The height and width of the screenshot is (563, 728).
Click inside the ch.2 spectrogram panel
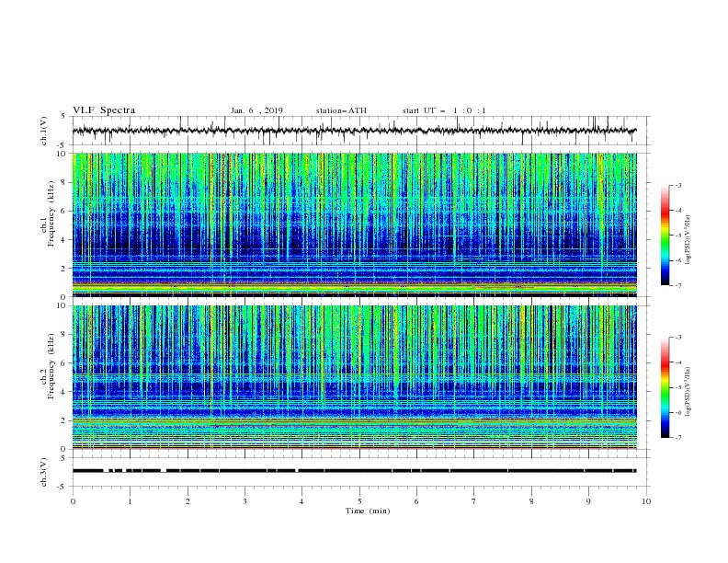[x=355, y=377]
